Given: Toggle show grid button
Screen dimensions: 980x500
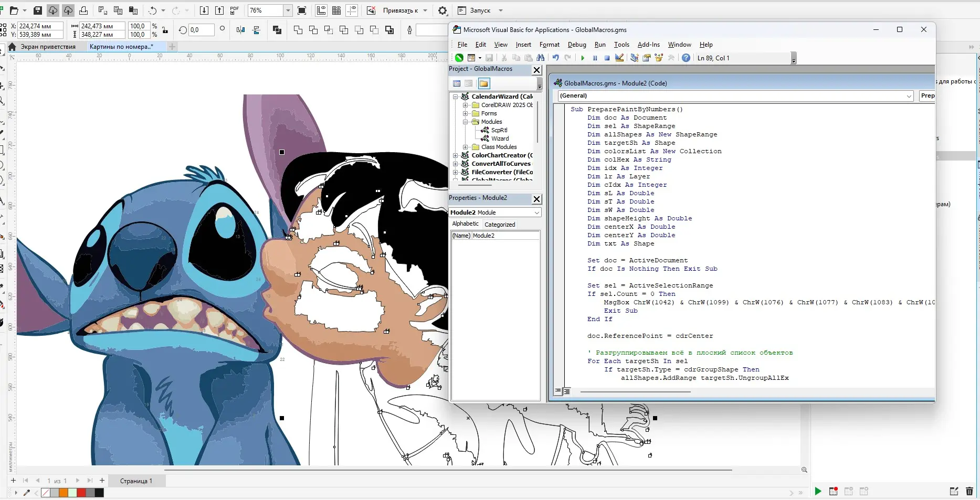Looking at the screenshot, I should coord(336,10).
